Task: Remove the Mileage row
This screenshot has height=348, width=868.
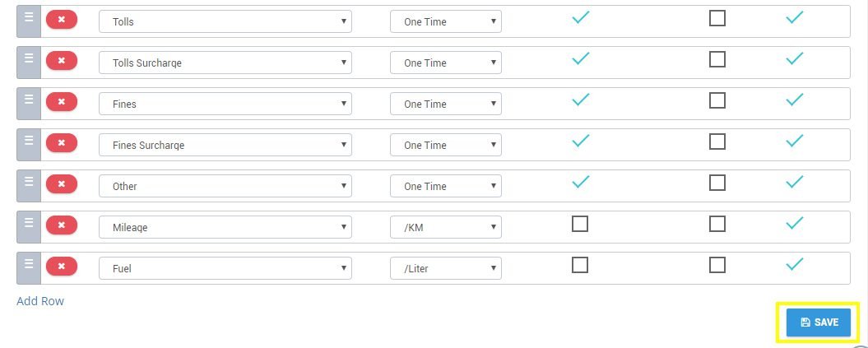Action: [x=62, y=225]
